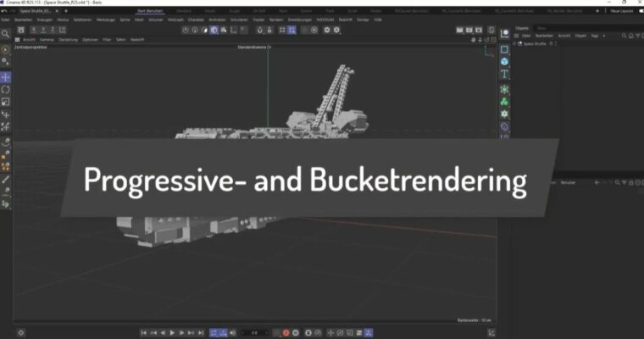Toggle the timeline expand icon bottom-right
Image resolution: width=644 pixels, height=339 pixels.
coord(491,333)
